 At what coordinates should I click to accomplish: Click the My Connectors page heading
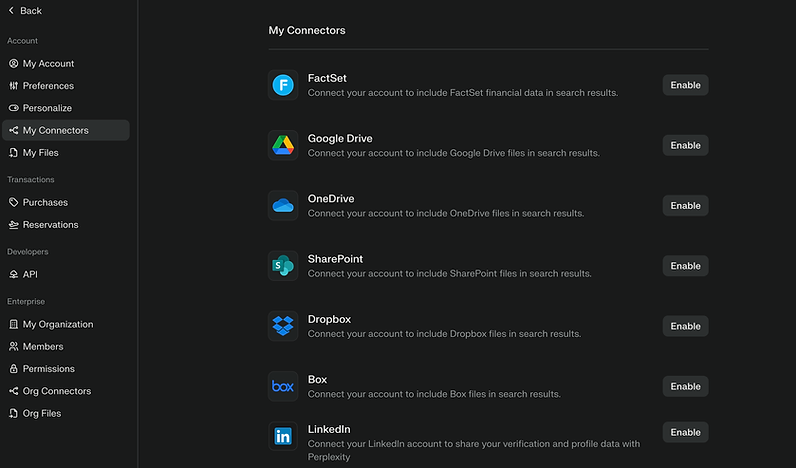[x=307, y=30]
